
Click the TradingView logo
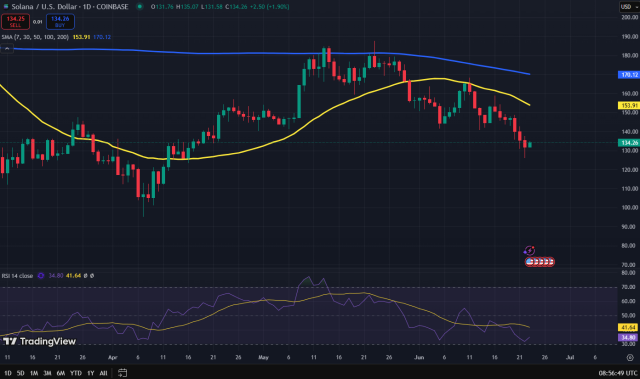40,341
